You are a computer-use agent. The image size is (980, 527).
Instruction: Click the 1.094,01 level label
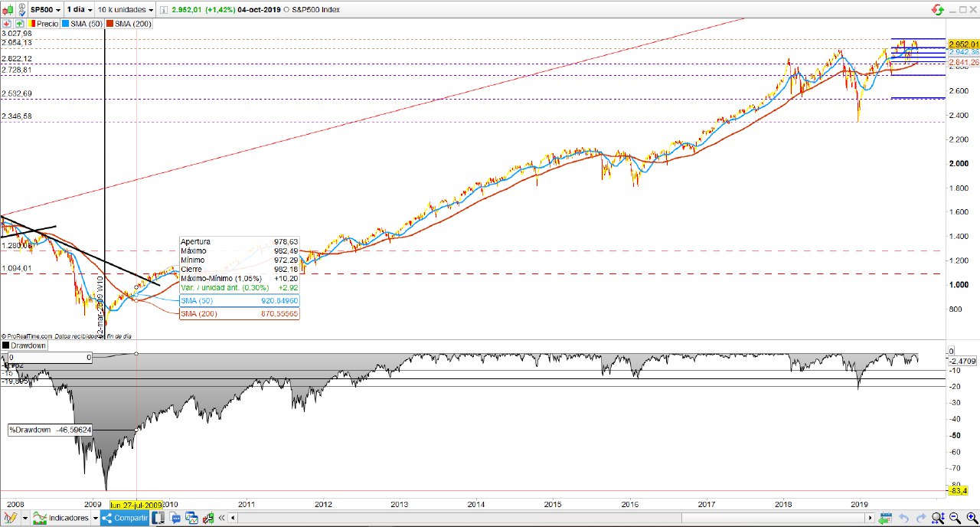(16, 268)
